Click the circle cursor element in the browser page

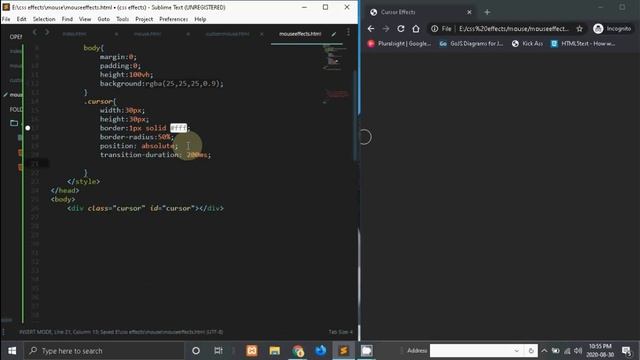[x=365, y=137]
